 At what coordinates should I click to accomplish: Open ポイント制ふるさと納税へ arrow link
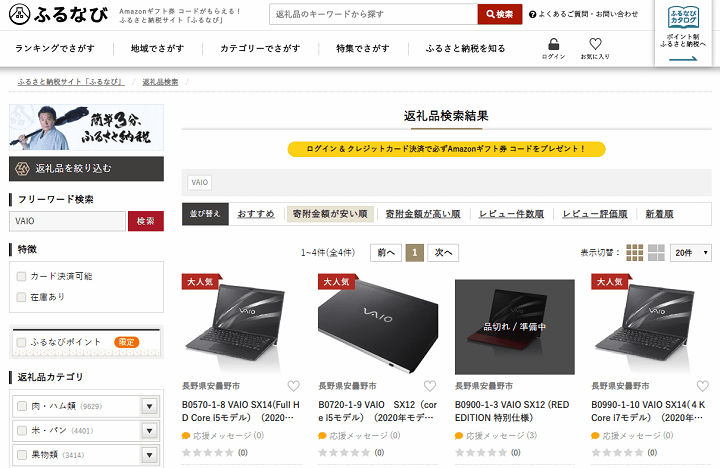coord(683,49)
